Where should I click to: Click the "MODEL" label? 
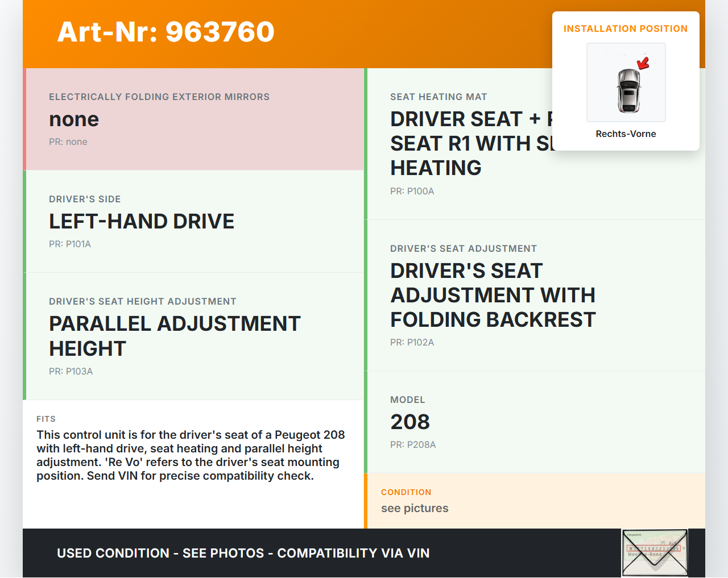coord(408,400)
